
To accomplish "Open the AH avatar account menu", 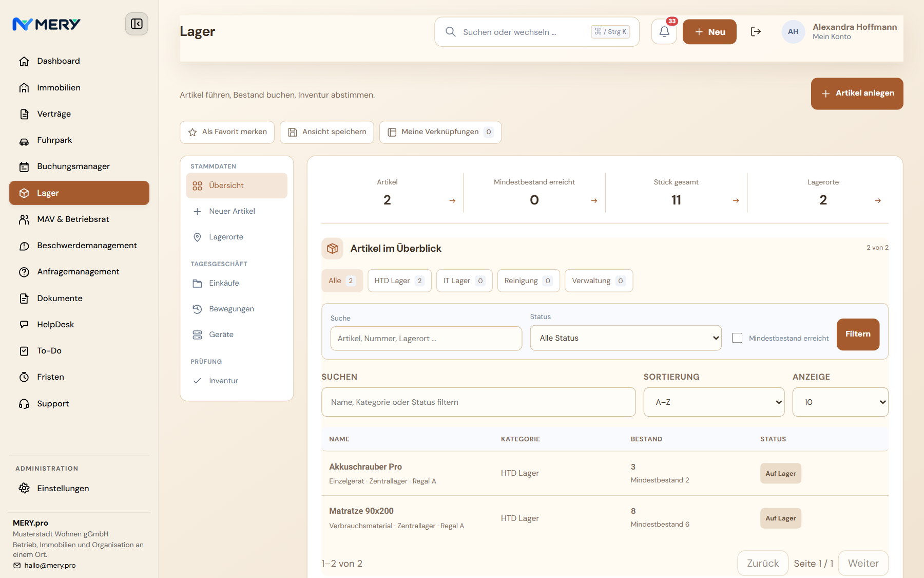I will point(793,32).
